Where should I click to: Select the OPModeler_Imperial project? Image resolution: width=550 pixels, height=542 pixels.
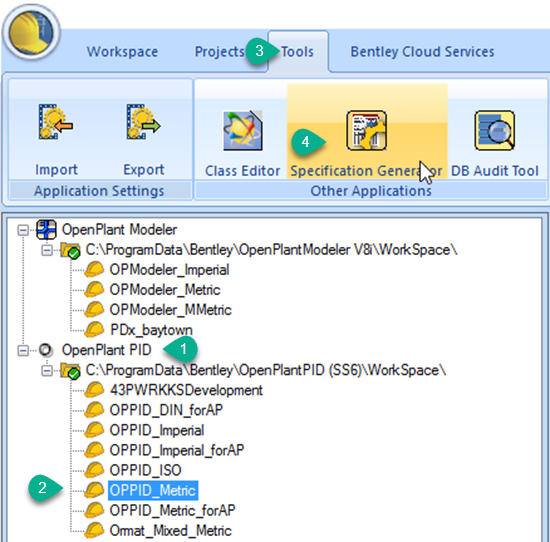click(x=169, y=270)
